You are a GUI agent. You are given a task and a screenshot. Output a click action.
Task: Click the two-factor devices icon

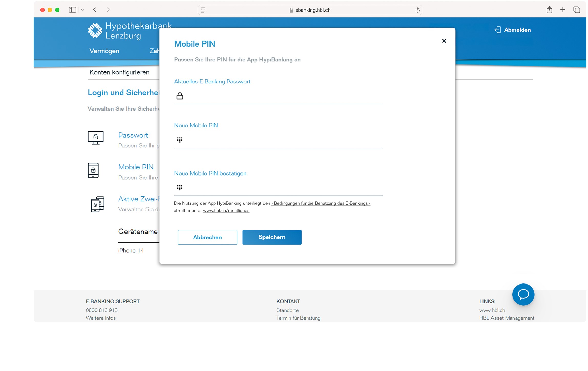(98, 204)
